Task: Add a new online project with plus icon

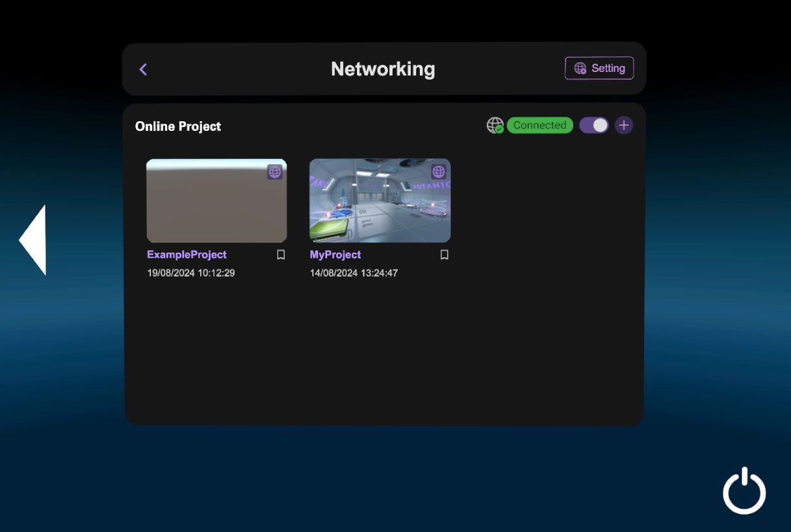Action: point(624,125)
